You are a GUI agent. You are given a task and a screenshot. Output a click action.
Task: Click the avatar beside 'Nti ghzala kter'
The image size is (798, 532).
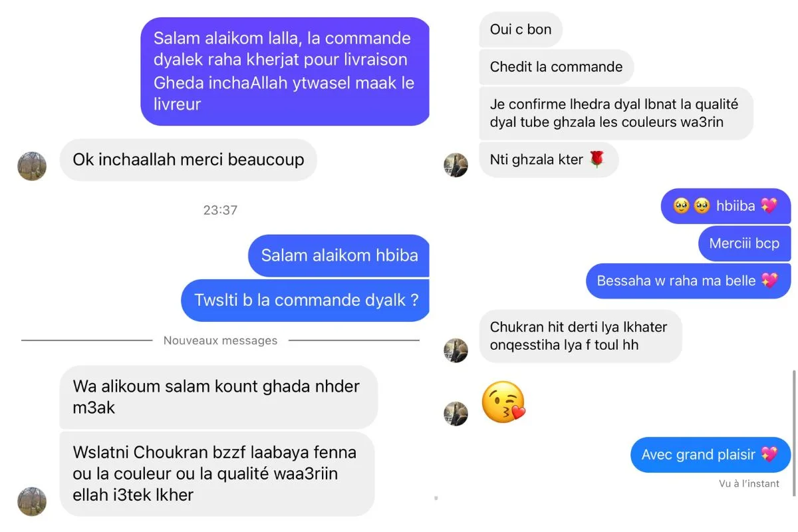pos(456,165)
